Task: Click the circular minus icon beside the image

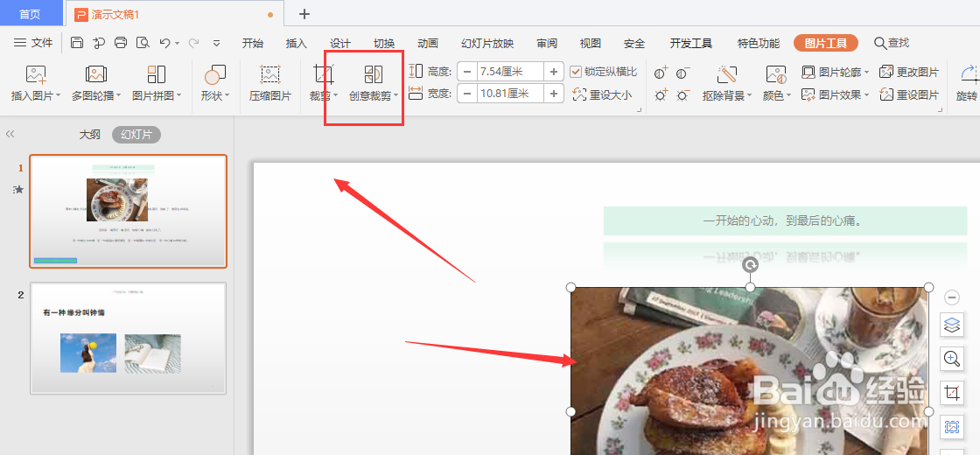Action: 952,297
